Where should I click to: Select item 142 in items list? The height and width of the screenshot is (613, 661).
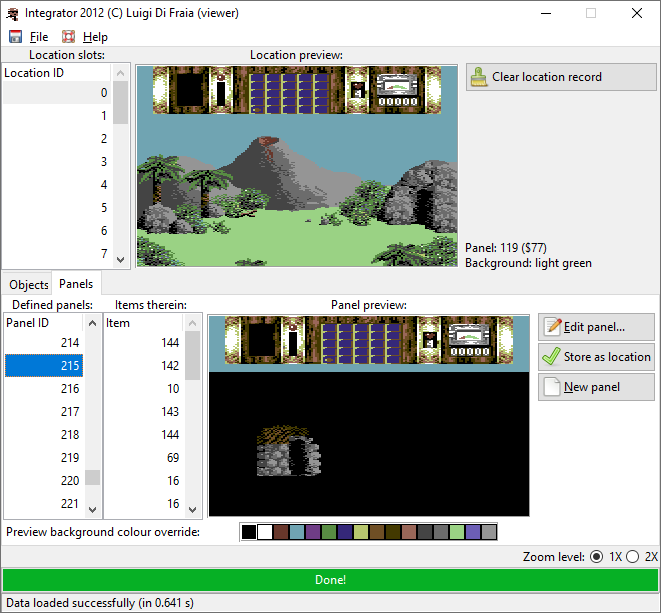pos(143,365)
